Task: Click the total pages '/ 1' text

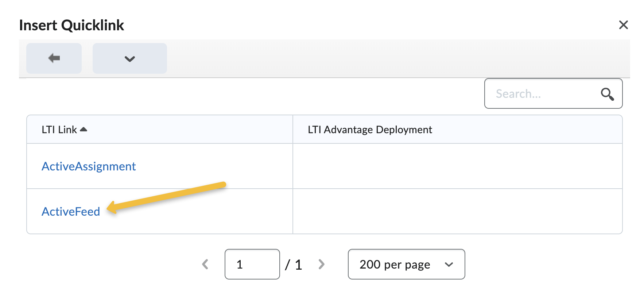Action: [x=294, y=265]
